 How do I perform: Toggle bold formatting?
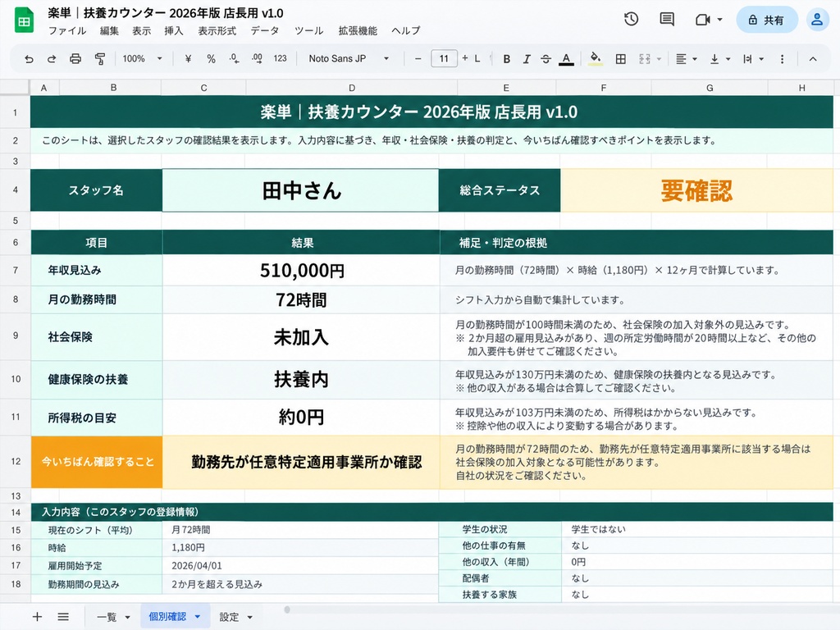click(x=506, y=59)
